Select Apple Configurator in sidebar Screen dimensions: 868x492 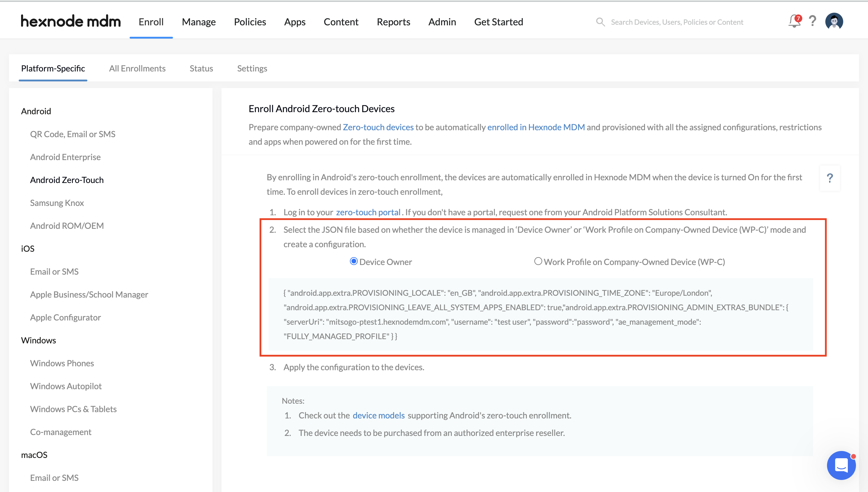[65, 317]
